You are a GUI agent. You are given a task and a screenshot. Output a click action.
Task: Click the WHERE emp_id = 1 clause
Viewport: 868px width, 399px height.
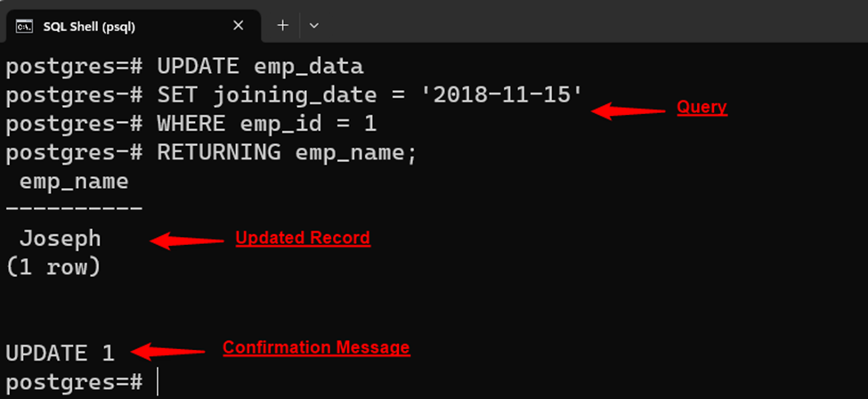[267, 124]
